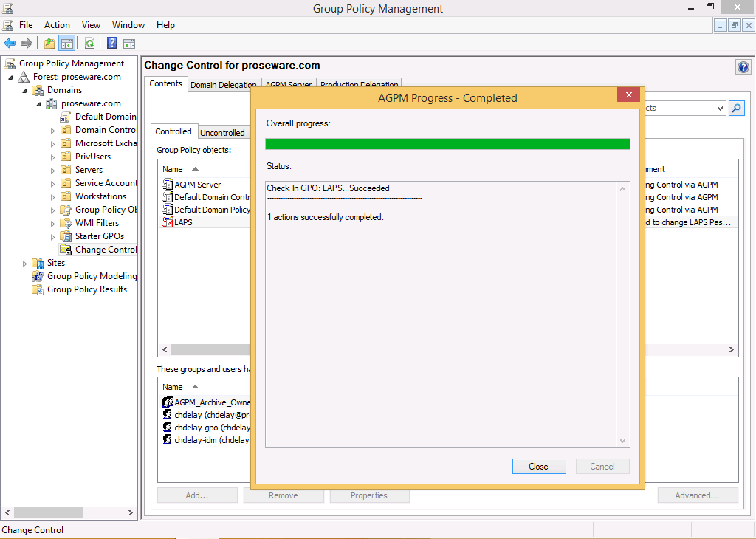
Task: Click the Back arrow toolbar icon
Action: click(10, 44)
